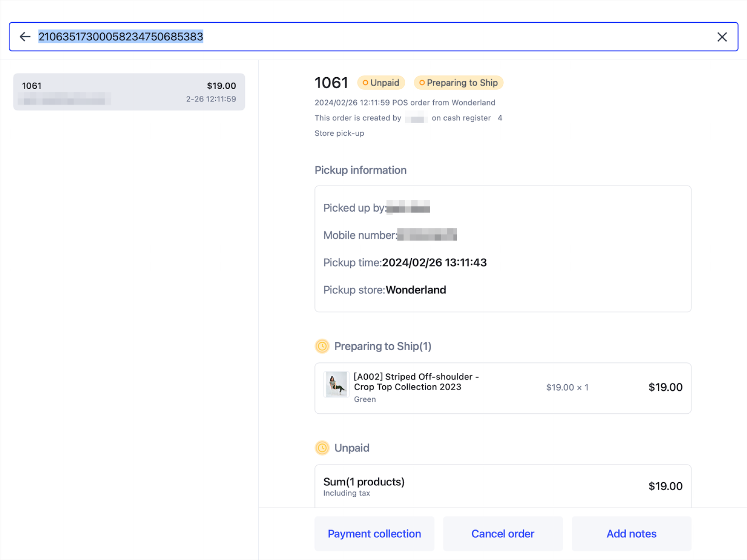
Task: Click the Payment collection button
Action: (374, 534)
